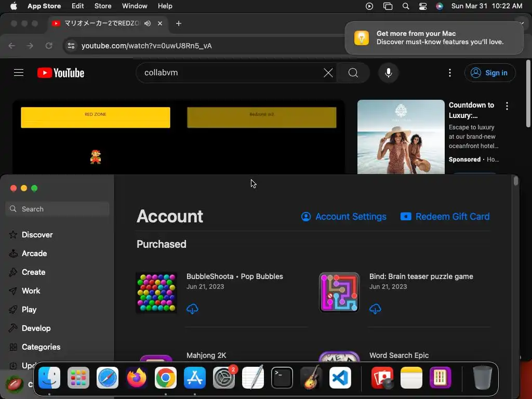Open the Store menu
This screenshot has width=532, height=399.
pos(103,6)
